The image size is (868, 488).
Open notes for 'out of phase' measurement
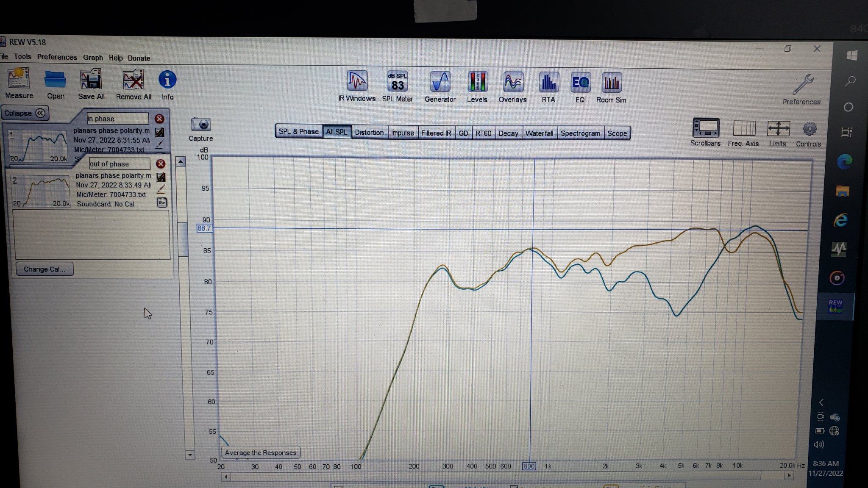(x=161, y=202)
